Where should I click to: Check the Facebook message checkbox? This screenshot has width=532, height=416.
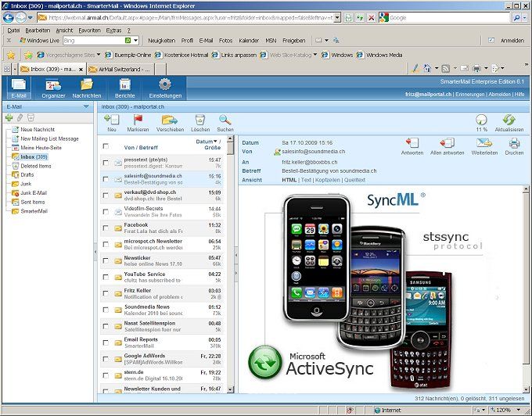[x=106, y=228]
